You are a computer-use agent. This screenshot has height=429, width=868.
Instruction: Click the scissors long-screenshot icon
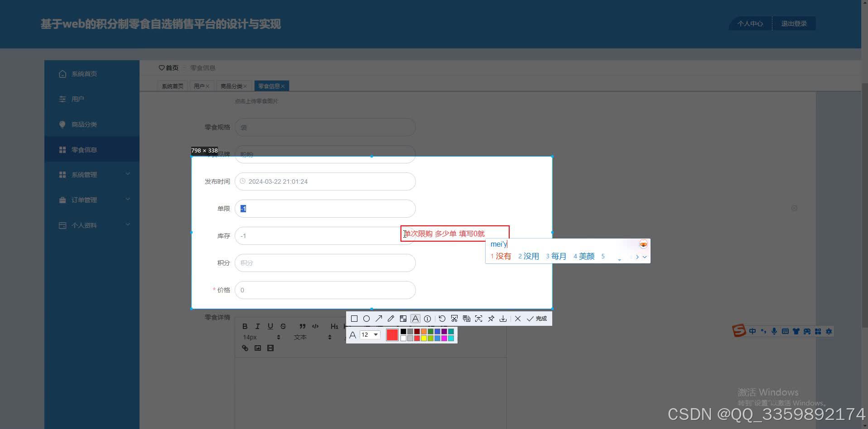coord(454,319)
